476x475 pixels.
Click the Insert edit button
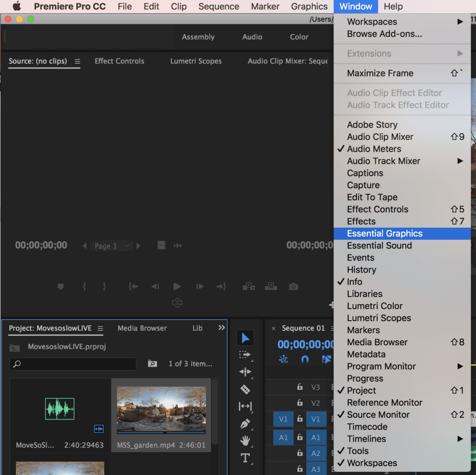[249, 287]
